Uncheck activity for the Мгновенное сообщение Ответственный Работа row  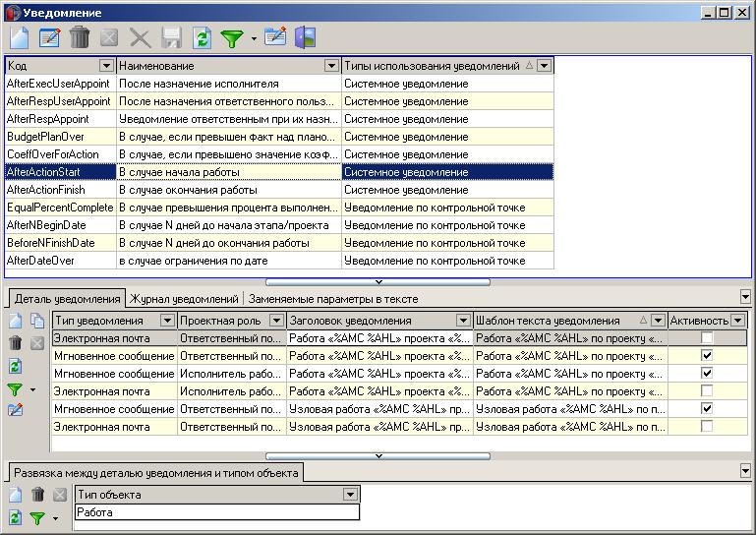707,356
